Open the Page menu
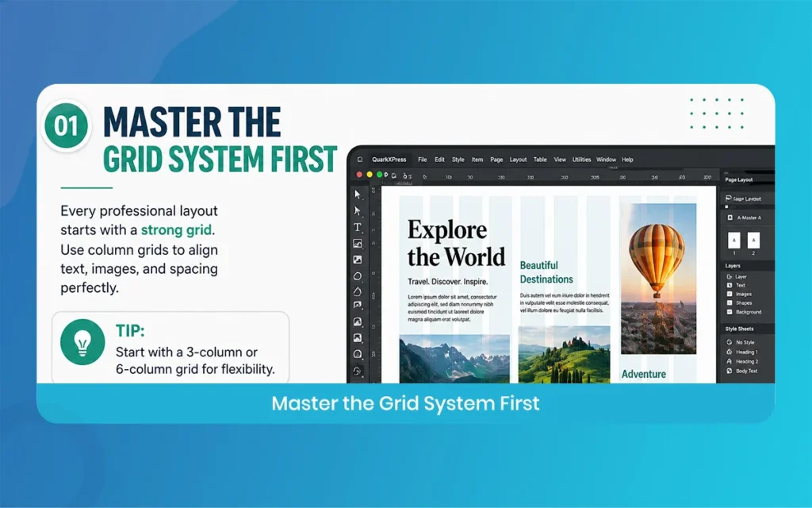 pos(496,160)
